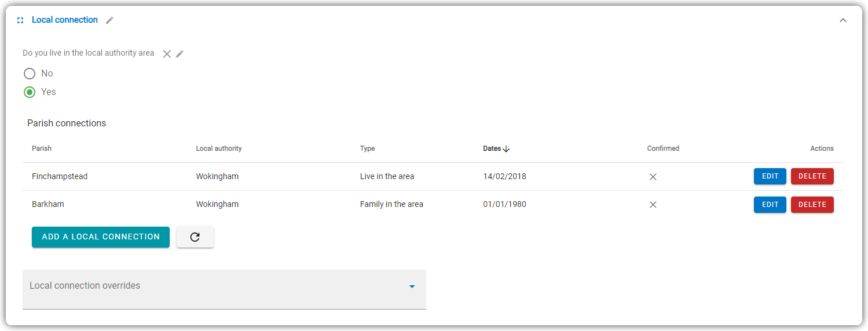This screenshot has width=868, height=331.
Task: Sort by the Local authority column header
Action: [219, 148]
